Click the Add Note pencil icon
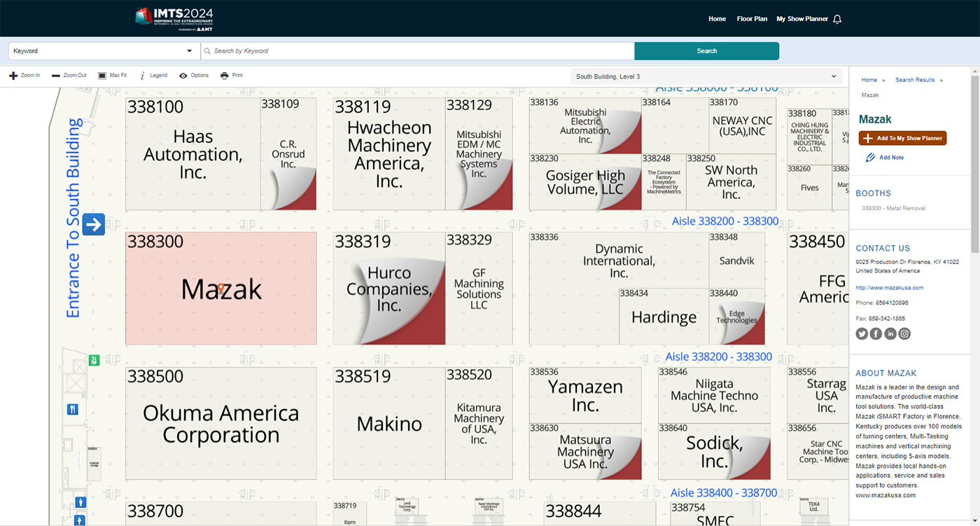Image resolution: width=980 pixels, height=526 pixels. click(871, 158)
